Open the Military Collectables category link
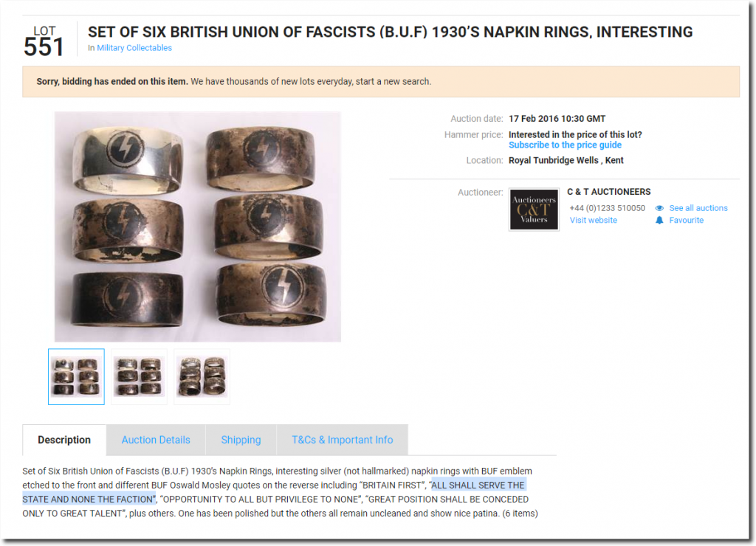This screenshot has height=546, width=756. 134,48
